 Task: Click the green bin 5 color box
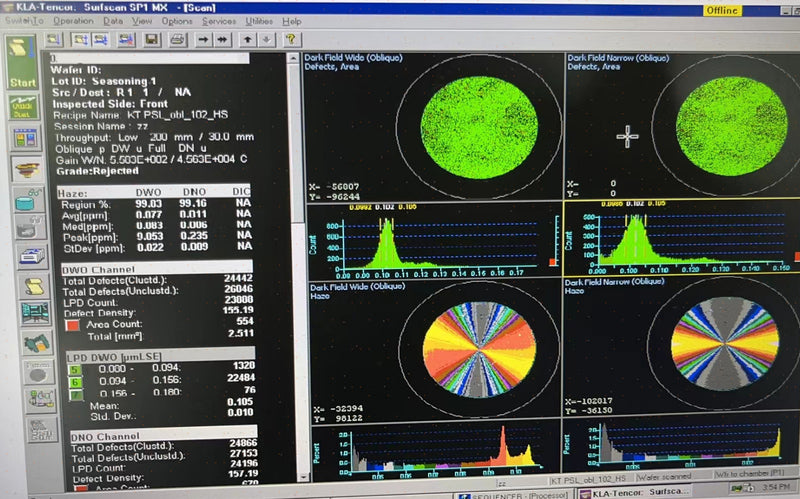click(74, 370)
